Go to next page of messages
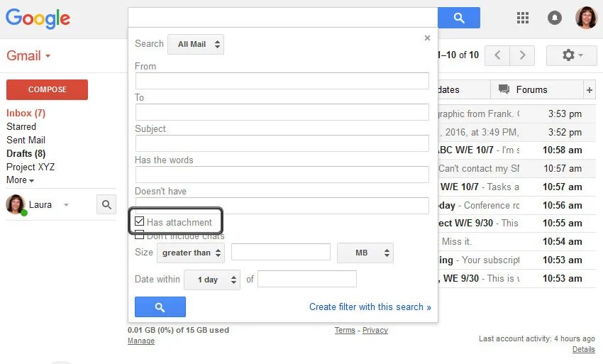The width and height of the screenshot is (603, 364). point(522,55)
